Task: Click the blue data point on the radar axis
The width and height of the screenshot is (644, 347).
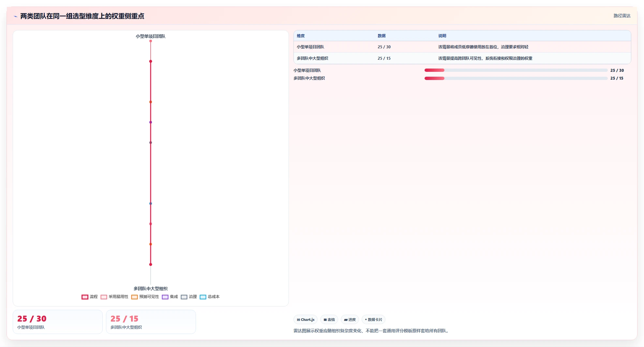Action: tap(151, 203)
